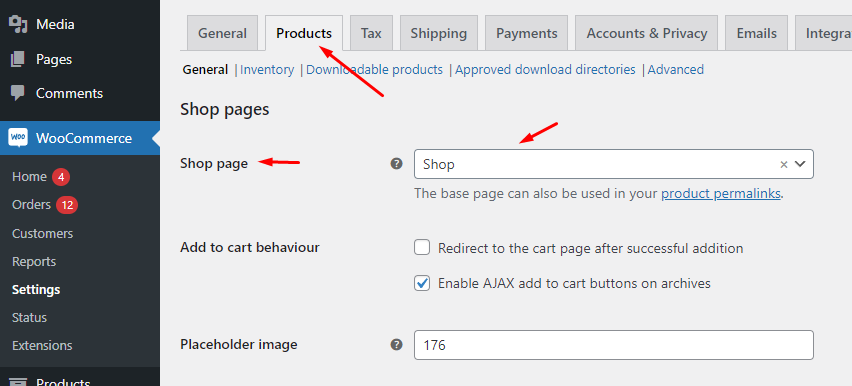This screenshot has height=386, width=852.
Task: Open the Advanced products sub-section
Action: [x=675, y=70]
